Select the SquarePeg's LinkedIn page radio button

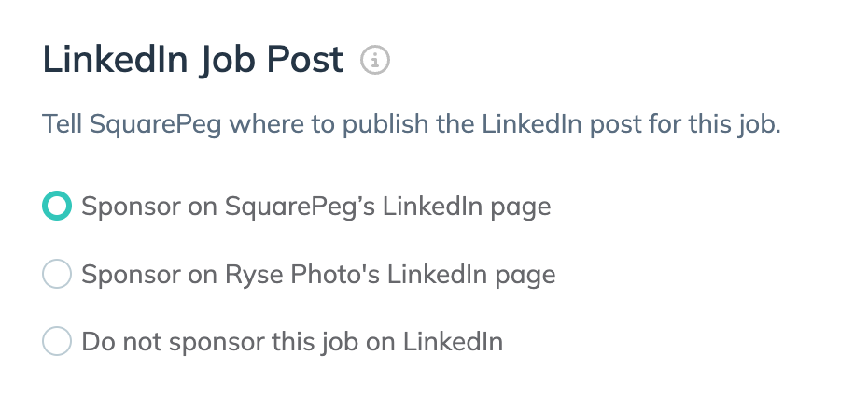pos(57,206)
